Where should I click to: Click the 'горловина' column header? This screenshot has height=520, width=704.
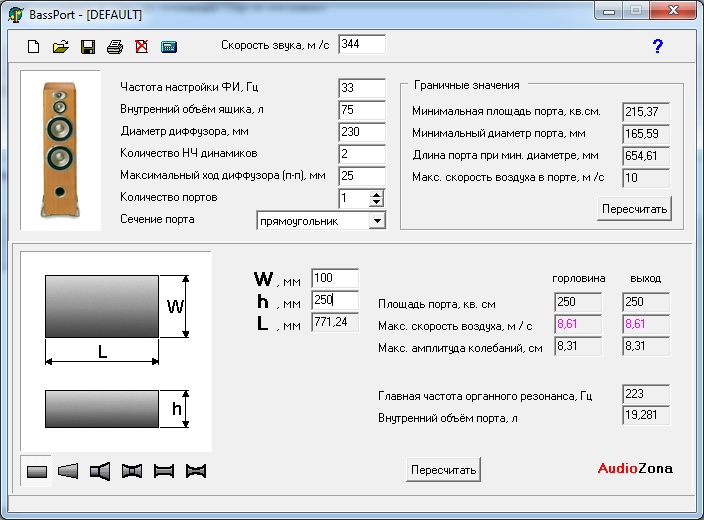pos(578,278)
